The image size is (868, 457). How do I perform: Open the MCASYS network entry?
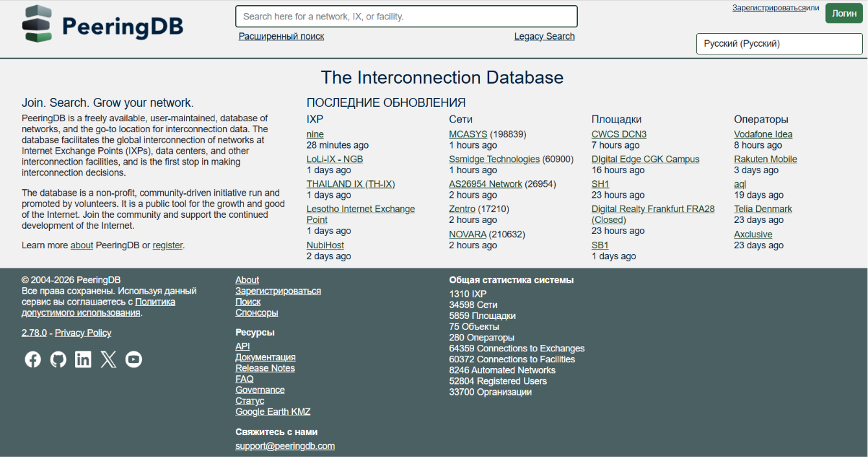tap(468, 134)
